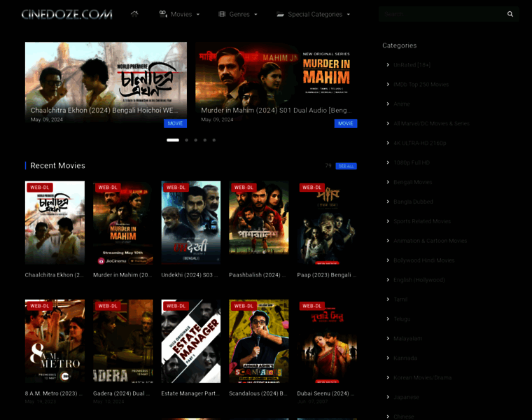The width and height of the screenshot is (532, 420).
Task: Open the Genres dropdown menu
Action: 238,14
